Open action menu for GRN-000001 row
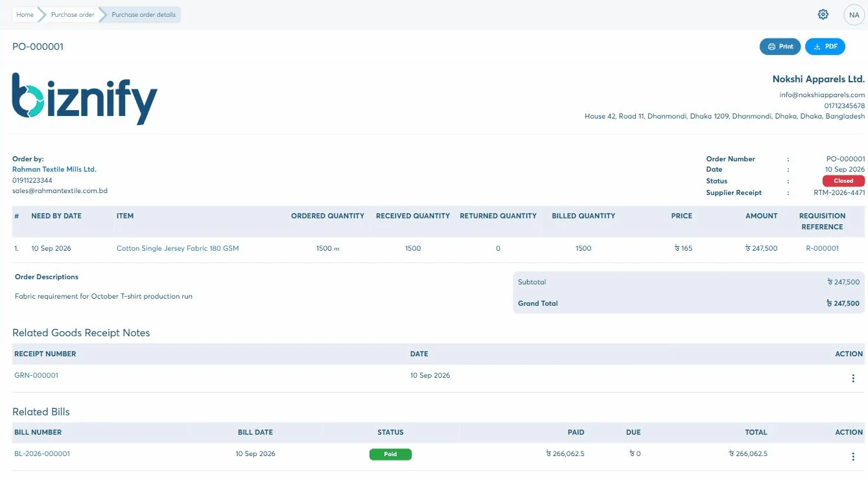The width and height of the screenshot is (868, 482). click(x=853, y=378)
